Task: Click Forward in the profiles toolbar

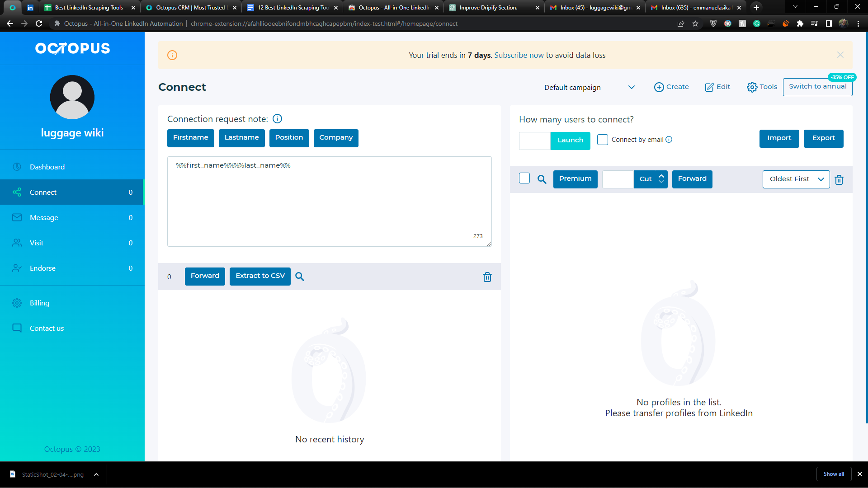Action: click(x=692, y=179)
